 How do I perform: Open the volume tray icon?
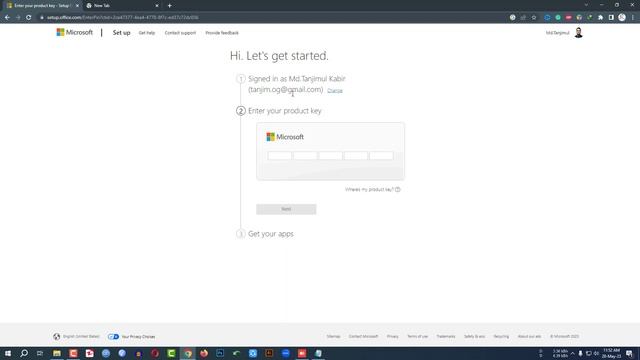coord(596,353)
